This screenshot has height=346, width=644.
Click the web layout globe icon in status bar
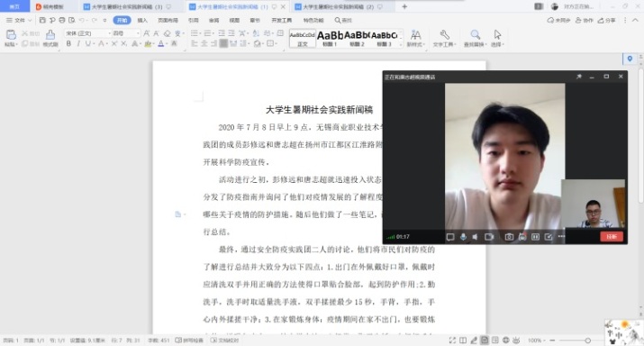pyautogui.click(x=506, y=341)
